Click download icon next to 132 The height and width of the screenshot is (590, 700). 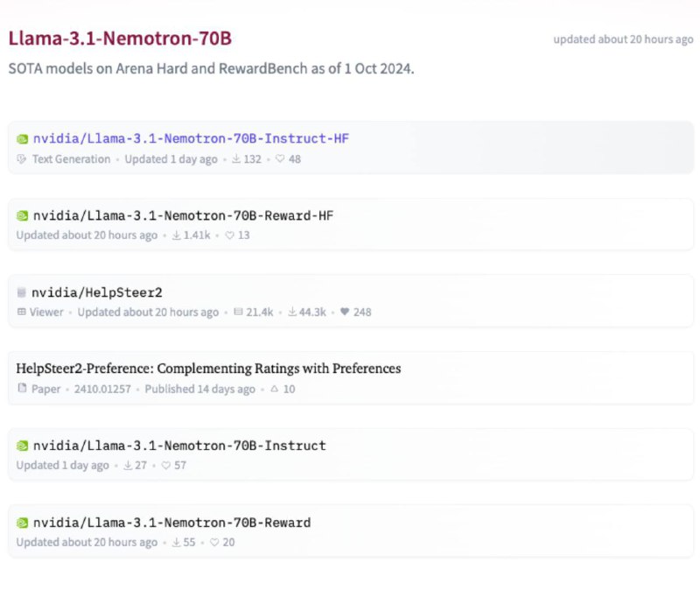[236, 158]
